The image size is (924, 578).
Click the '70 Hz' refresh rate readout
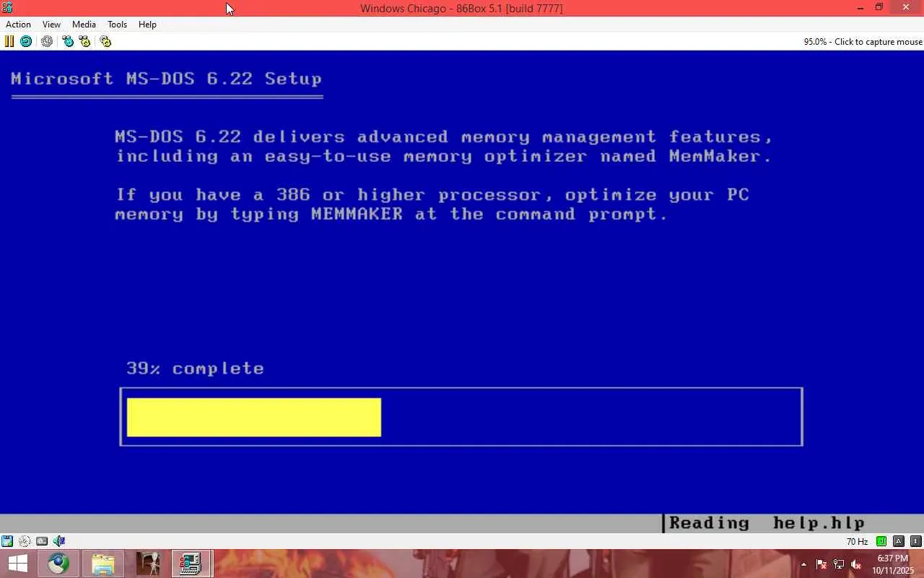pyautogui.click(x=857, y=541)
